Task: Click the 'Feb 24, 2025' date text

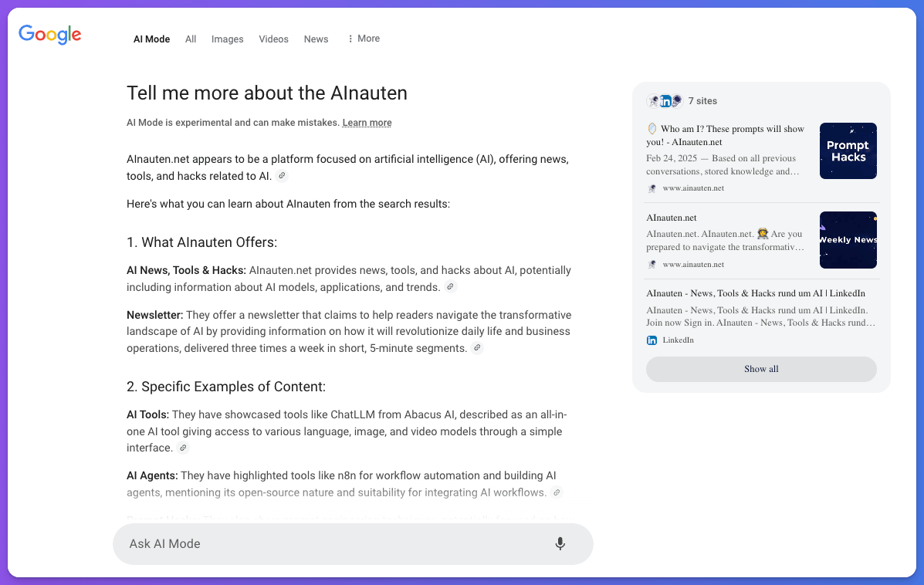Action: (672, 158)
